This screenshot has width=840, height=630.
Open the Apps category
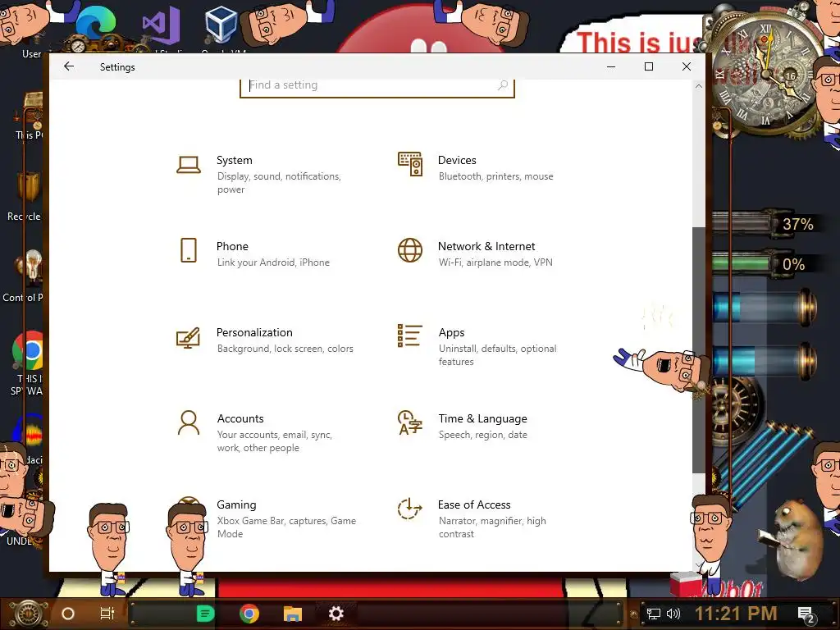coord(484,346)
